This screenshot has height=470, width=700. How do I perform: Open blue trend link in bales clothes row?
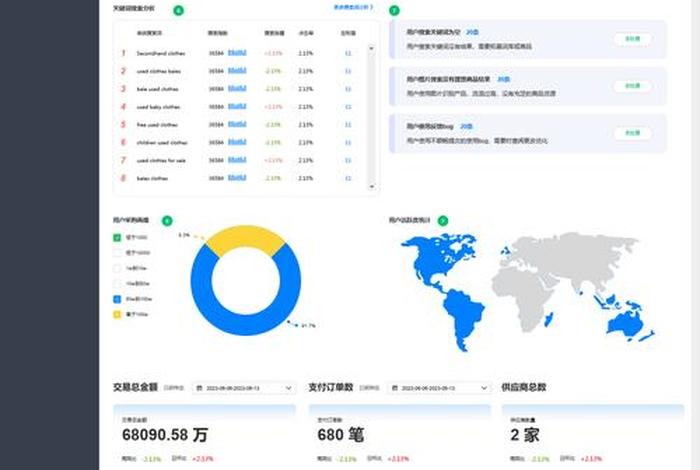click(237, 178)
